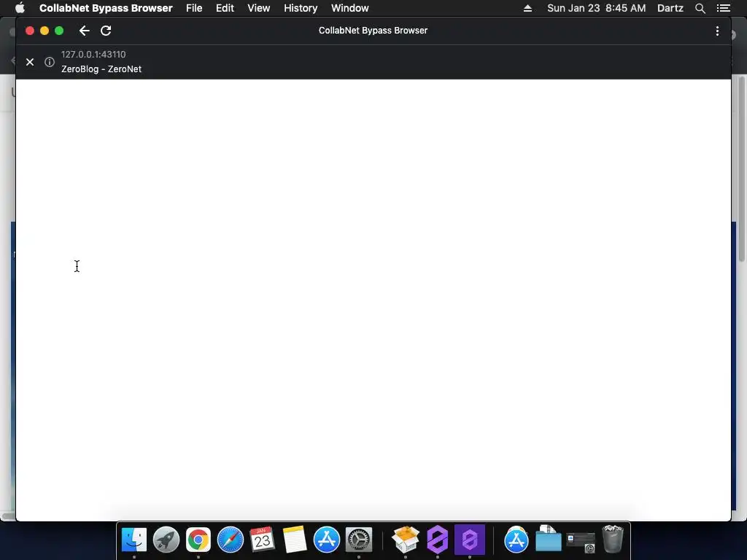Screen dimensions: 747x560
Task: Open the Edit menu
Action: pyautogui.click(x=225, y=8)
